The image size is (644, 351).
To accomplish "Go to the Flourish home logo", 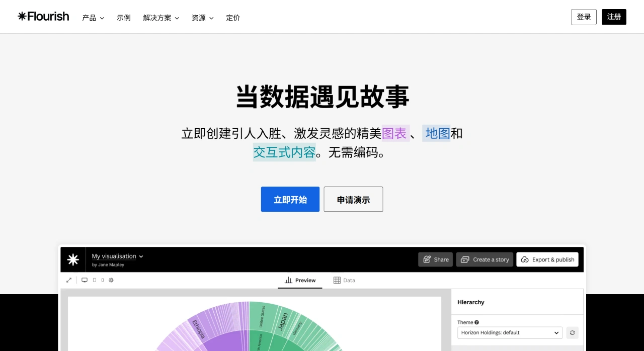I will click(x=43, y=17).
